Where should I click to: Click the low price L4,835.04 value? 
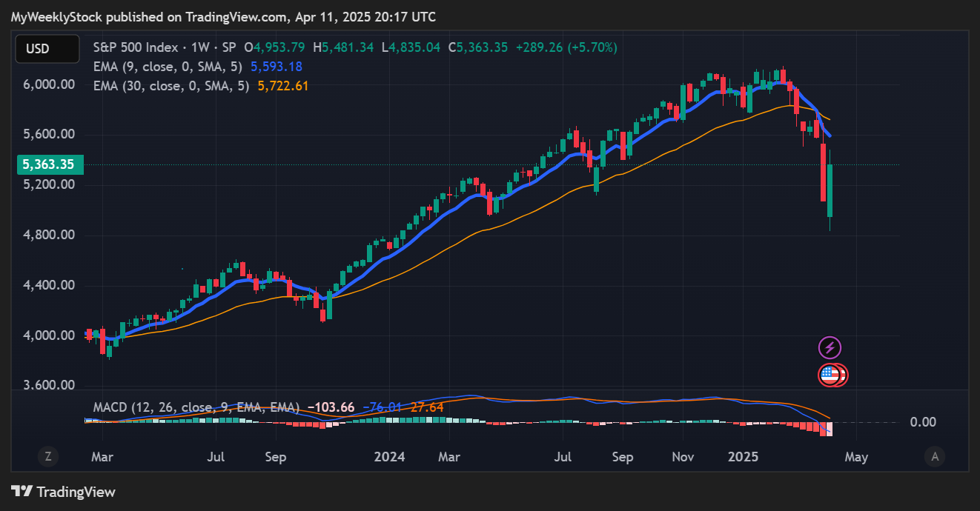pos(411,47)
